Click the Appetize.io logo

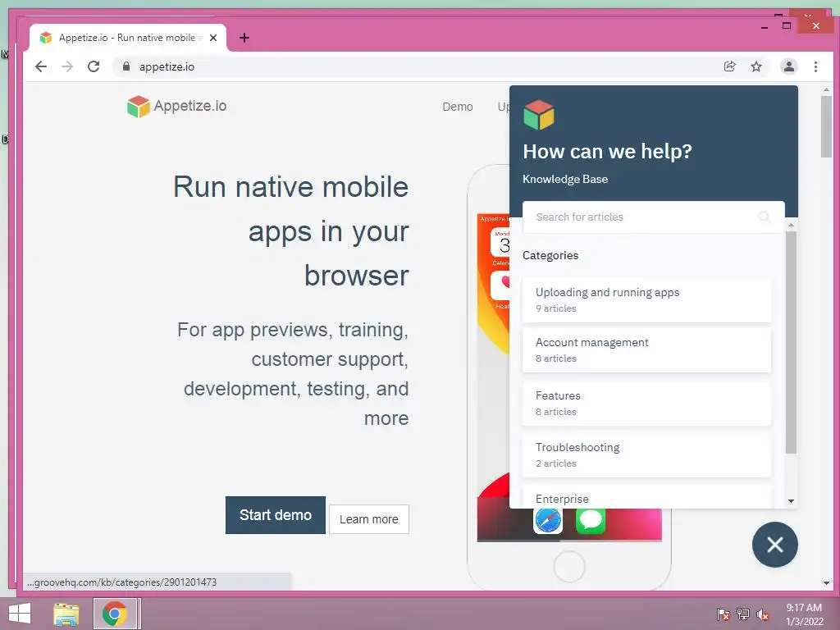(x=177, y=106)
